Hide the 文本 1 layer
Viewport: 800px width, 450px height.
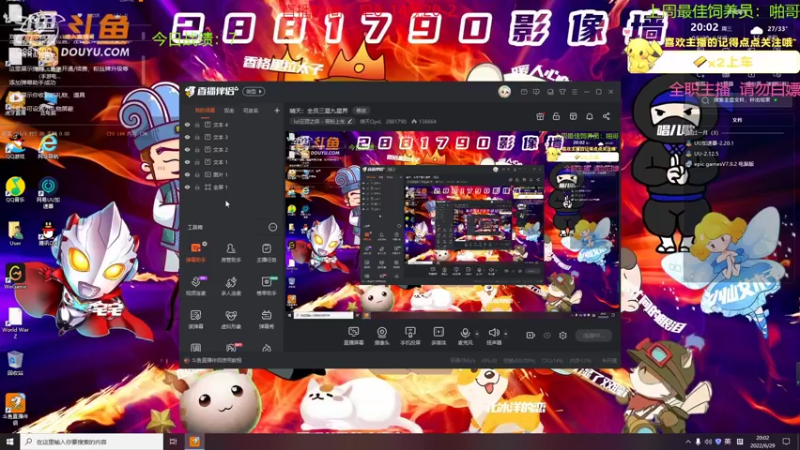[x=187, y=162]
